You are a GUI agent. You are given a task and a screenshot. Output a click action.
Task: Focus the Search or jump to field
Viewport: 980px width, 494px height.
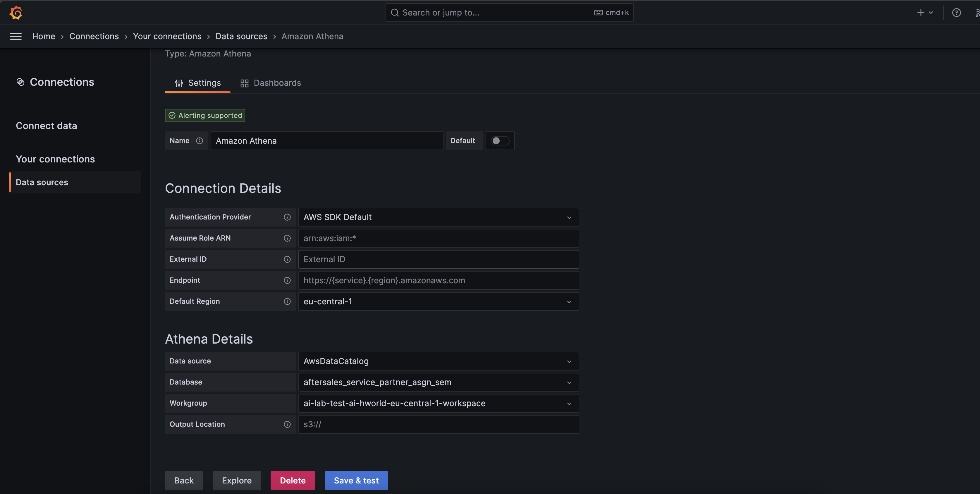coord(509,13)
